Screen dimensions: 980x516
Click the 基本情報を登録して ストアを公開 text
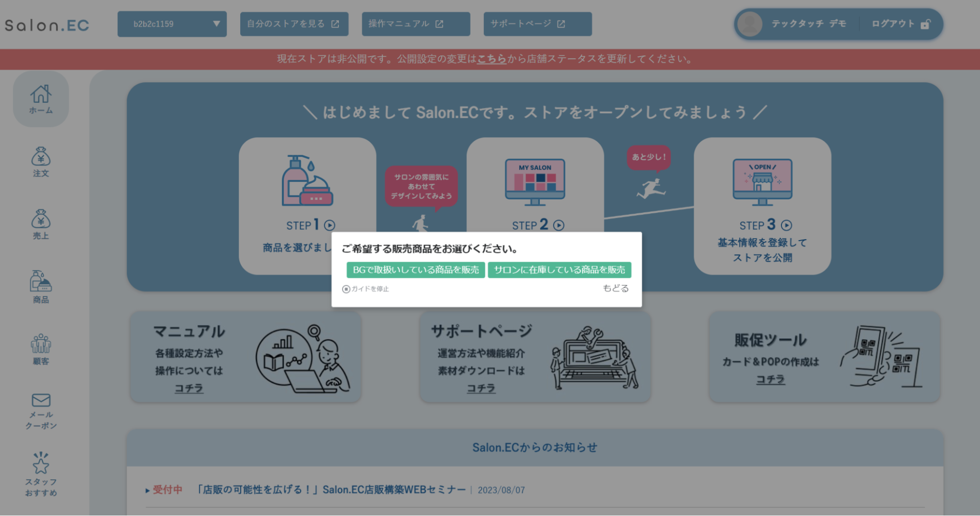pos(762,250)
